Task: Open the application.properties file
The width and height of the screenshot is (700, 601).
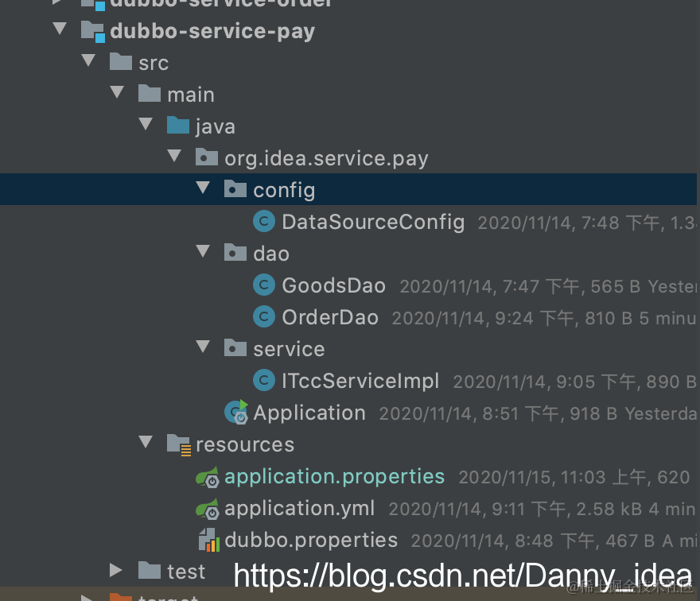Action: (334, 477)
